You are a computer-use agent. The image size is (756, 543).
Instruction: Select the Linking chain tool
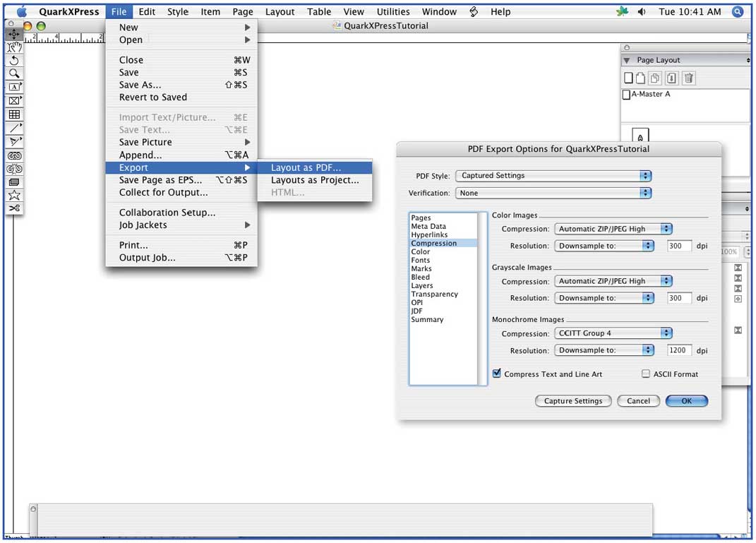(14, 155)
